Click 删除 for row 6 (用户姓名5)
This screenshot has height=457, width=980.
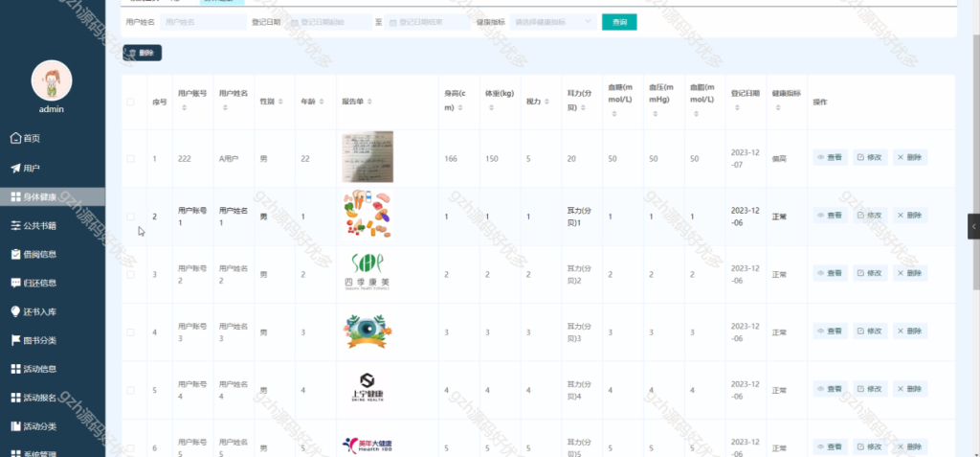coord(910,446)
